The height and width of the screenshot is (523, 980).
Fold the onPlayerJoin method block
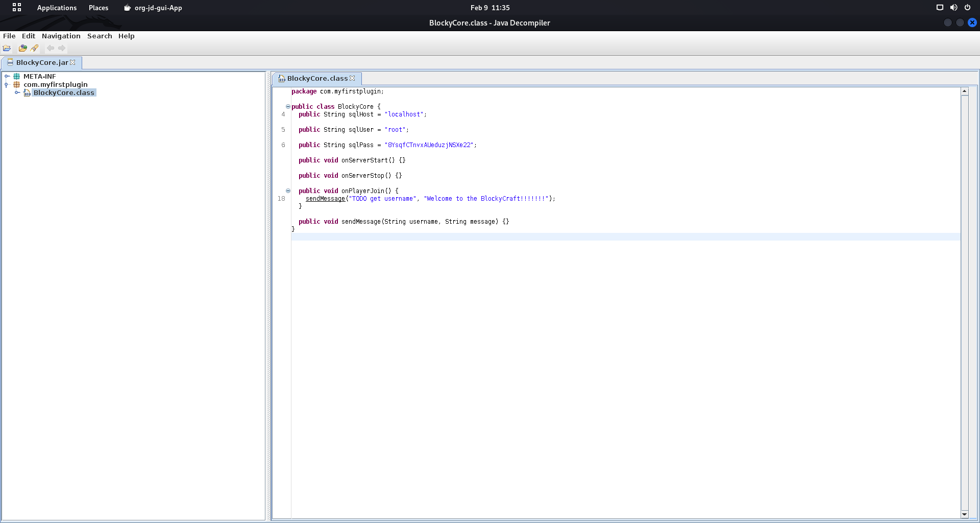(x=288, y=191)
